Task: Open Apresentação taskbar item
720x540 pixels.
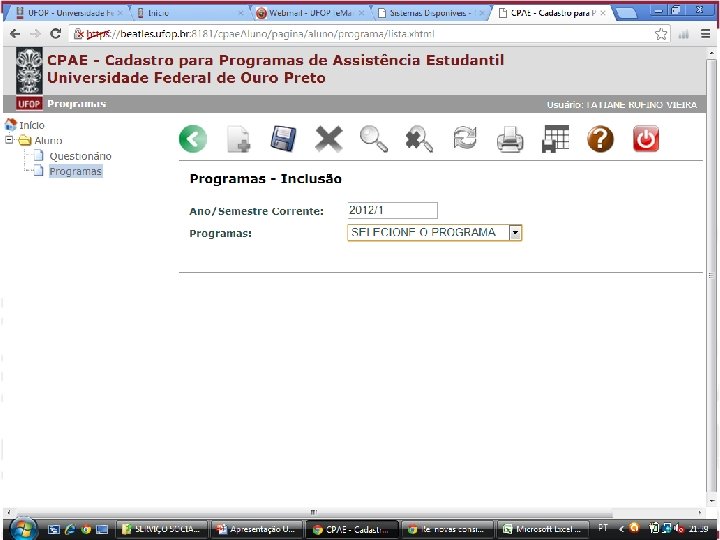Action: pyautogui.click(x=256, y=529)
